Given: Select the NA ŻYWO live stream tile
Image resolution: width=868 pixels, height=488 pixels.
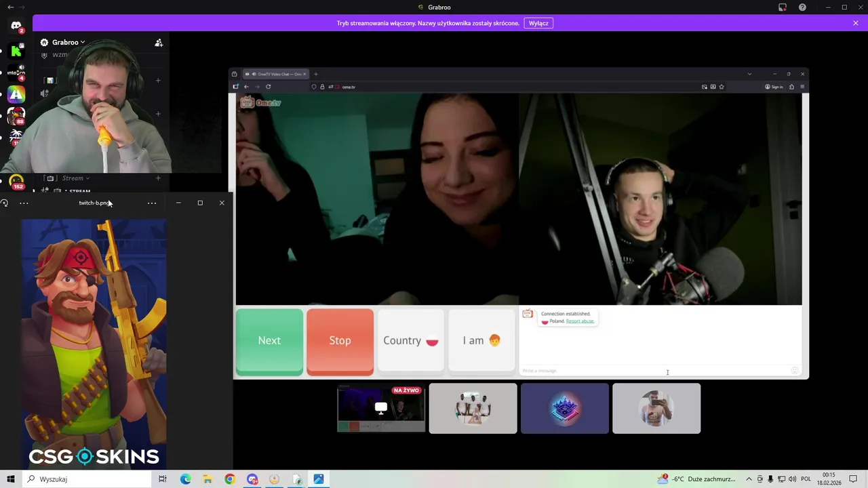Looking at the screenshot, I should coord(381,408).
